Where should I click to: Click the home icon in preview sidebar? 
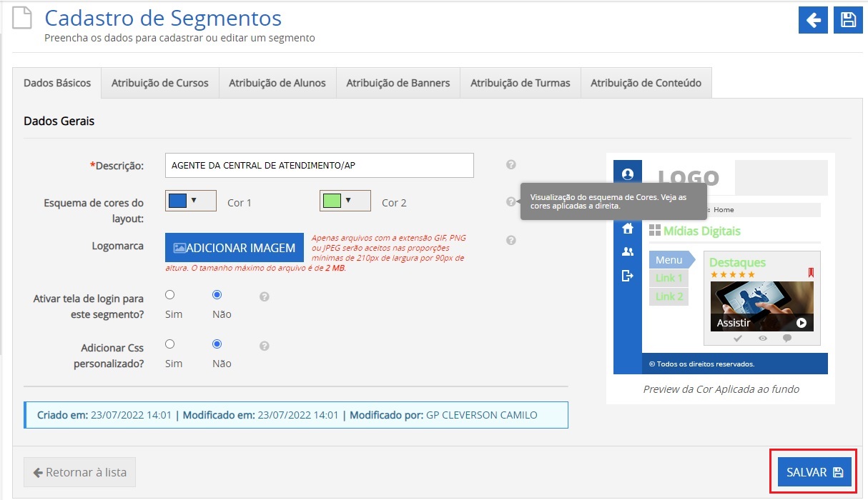[628, 229]
